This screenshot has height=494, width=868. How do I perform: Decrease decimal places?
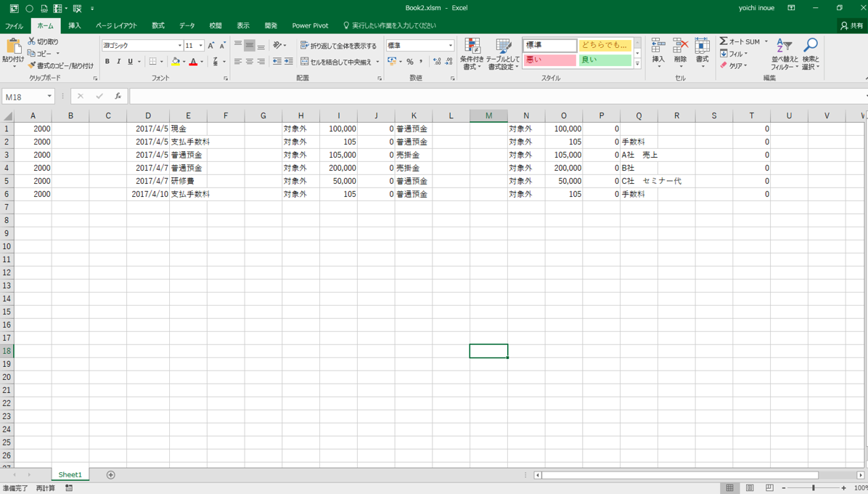[x=449, y=62]
